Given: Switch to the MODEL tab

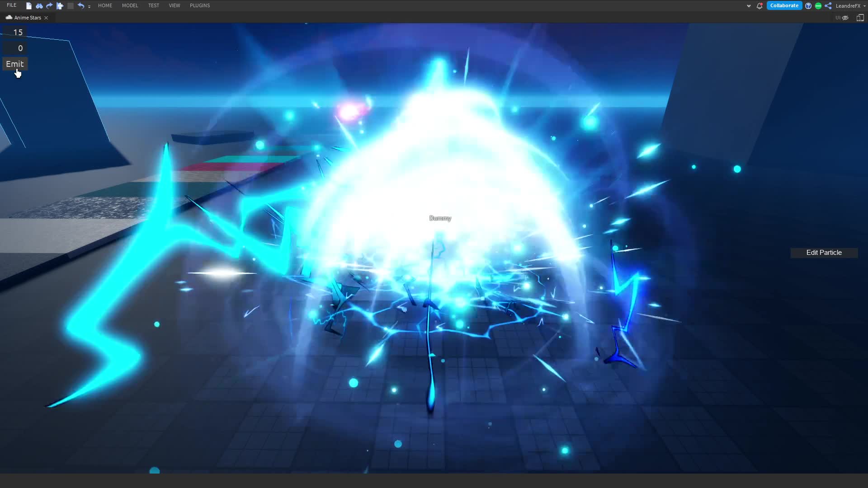Looking at the screenshot, I should click(130, 5).
